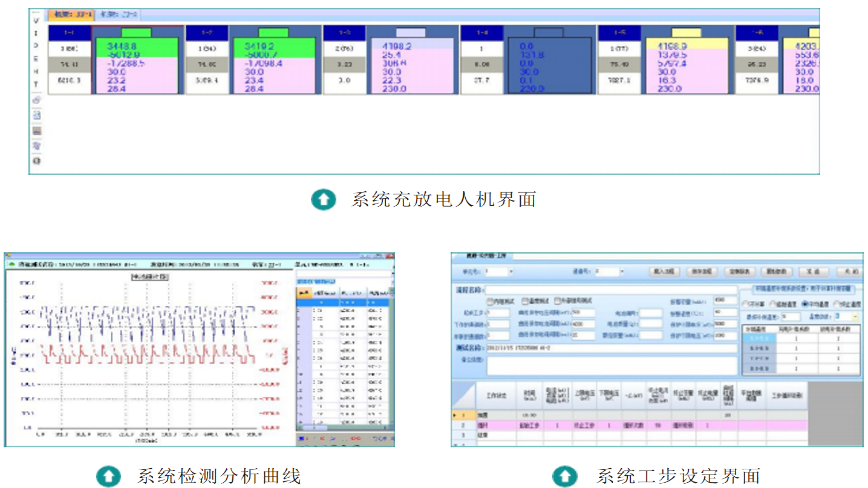868x488 pixels.
Task: Select the E letter in the monitor sidebar
Action: 36,59
